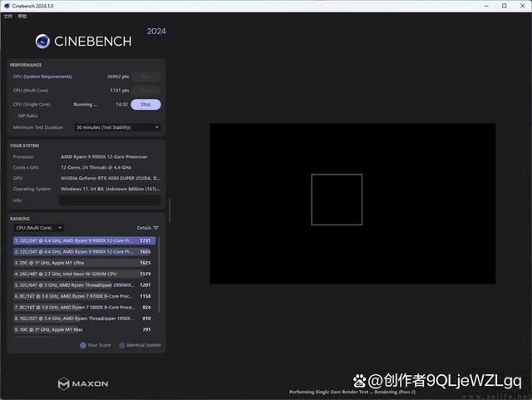
Task: Select ranking row 2 with score 1655
Action: 85,252
